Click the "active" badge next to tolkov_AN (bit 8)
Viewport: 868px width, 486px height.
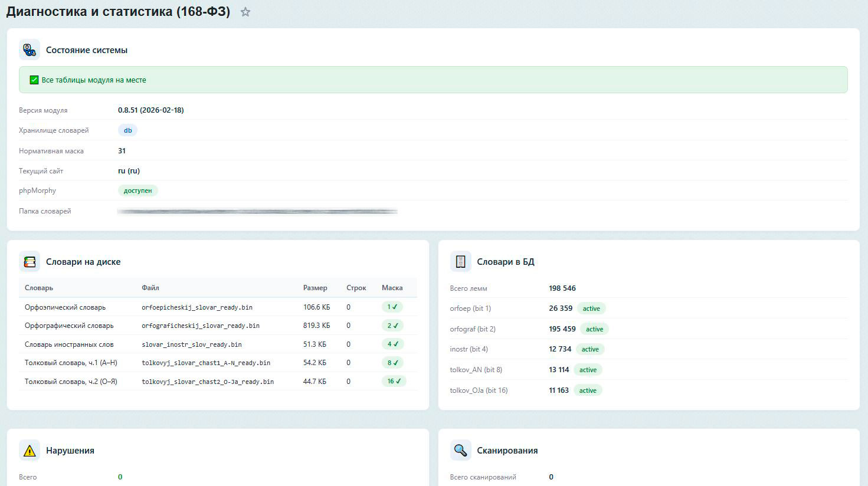[588, 369]
